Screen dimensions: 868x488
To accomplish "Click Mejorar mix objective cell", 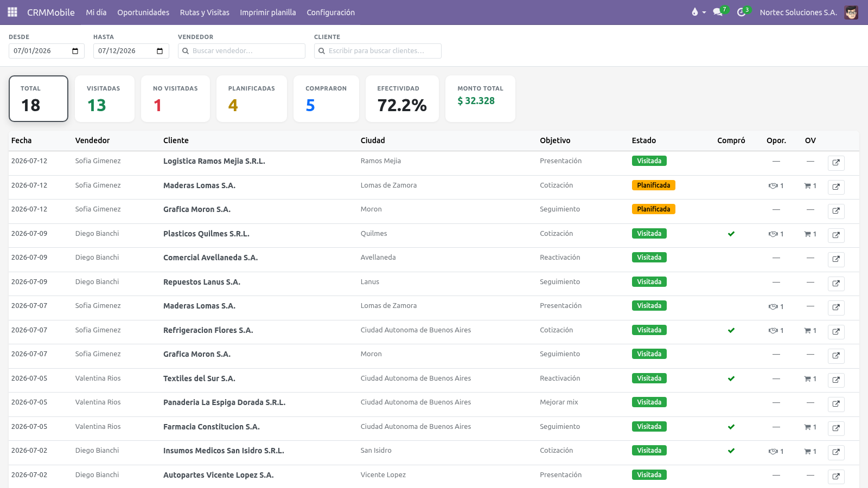I will (x=559, y=402).
